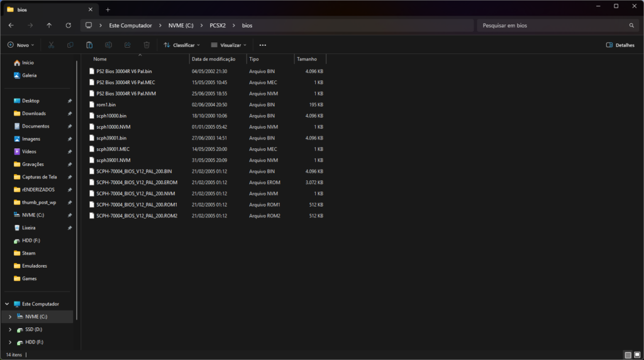Click the Pesquisar em bios search field
This screenshot has width=644, height=360.
point(553,25)
